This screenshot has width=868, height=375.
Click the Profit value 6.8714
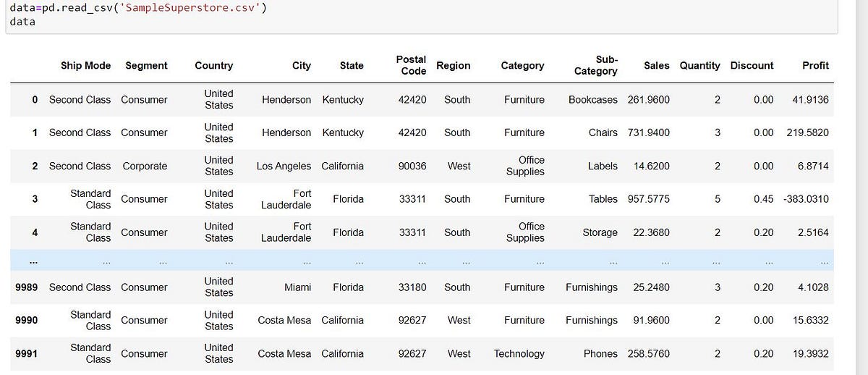coord(814,166)
